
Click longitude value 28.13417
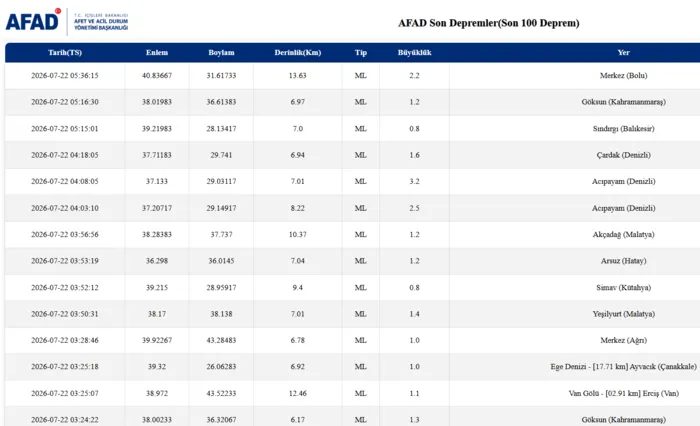tap(221, 129)
